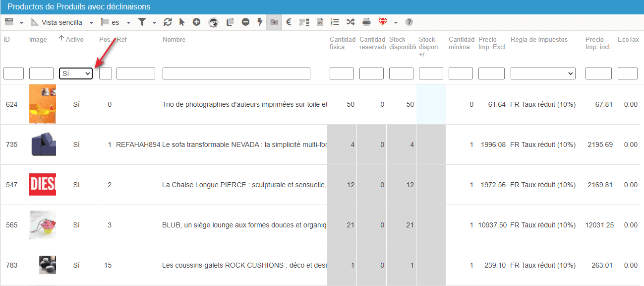Click the shuffle arrows icon
The image size is (644, 286).
[x=351, y=22]
